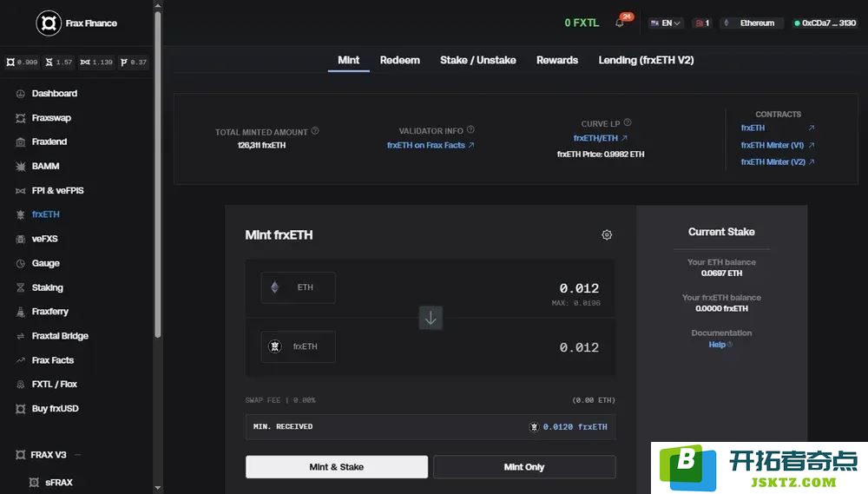Click the FRAX price ticker 0.999
868x494 pixels.
pos(23,62)
